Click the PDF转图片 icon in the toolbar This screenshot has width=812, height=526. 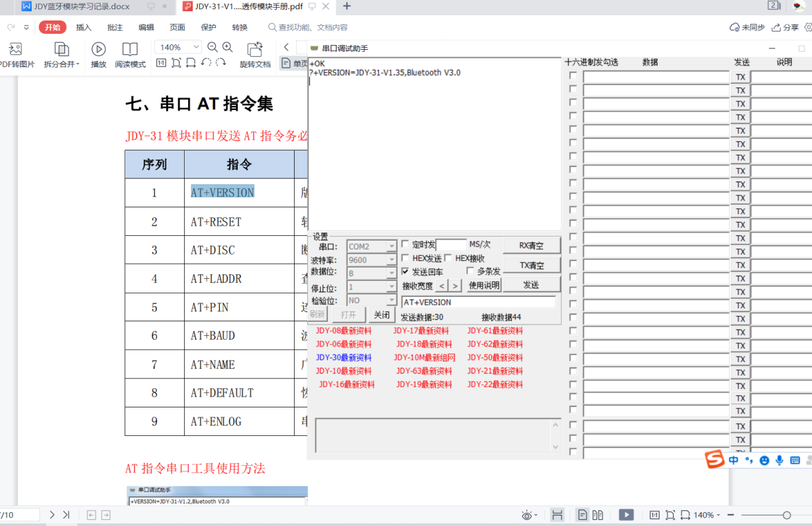(x=15, y=49)
